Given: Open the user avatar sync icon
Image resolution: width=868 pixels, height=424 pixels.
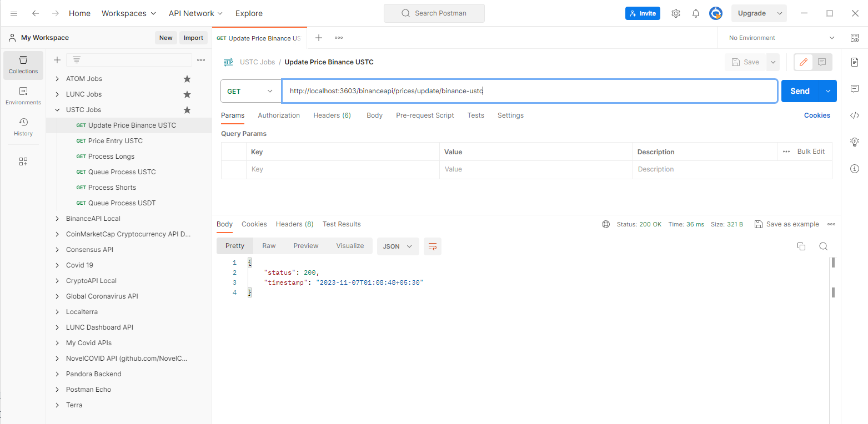Looking at the screenshot, I should coord(716,13).
